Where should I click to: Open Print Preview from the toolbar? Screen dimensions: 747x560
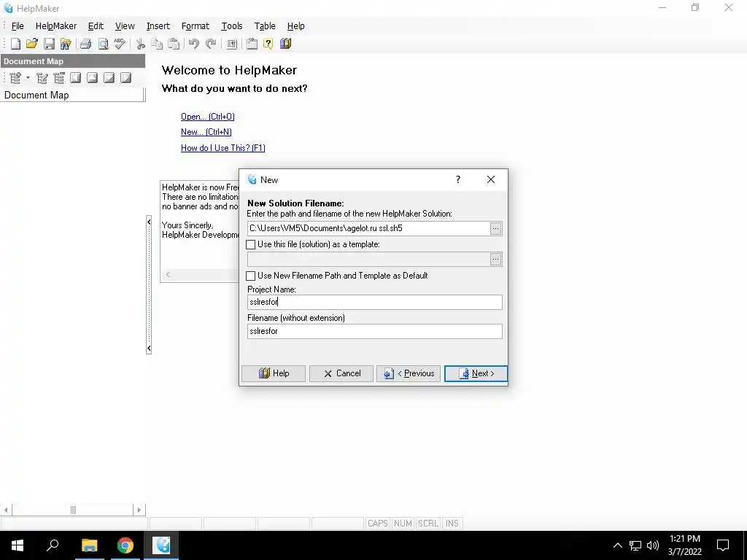tap(103, 44)
